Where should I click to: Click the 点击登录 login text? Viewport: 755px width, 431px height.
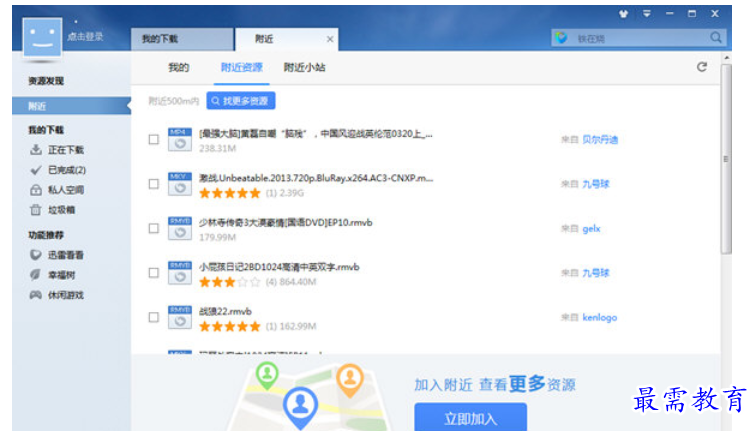[85, 37]
